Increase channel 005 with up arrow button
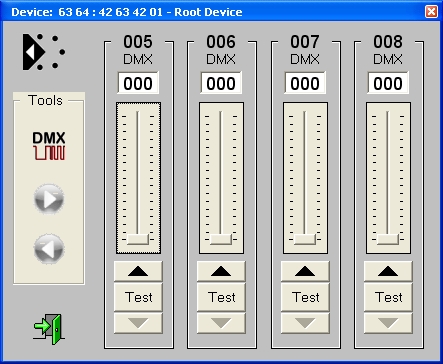Viewport: 443px width, 364px height. 138,271
